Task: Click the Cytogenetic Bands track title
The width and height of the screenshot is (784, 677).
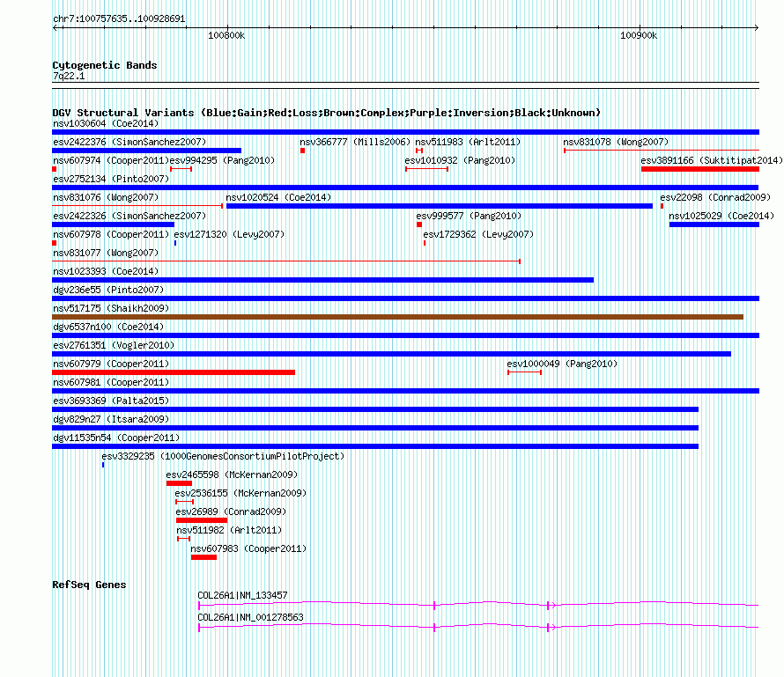Action: coord(104,65)
